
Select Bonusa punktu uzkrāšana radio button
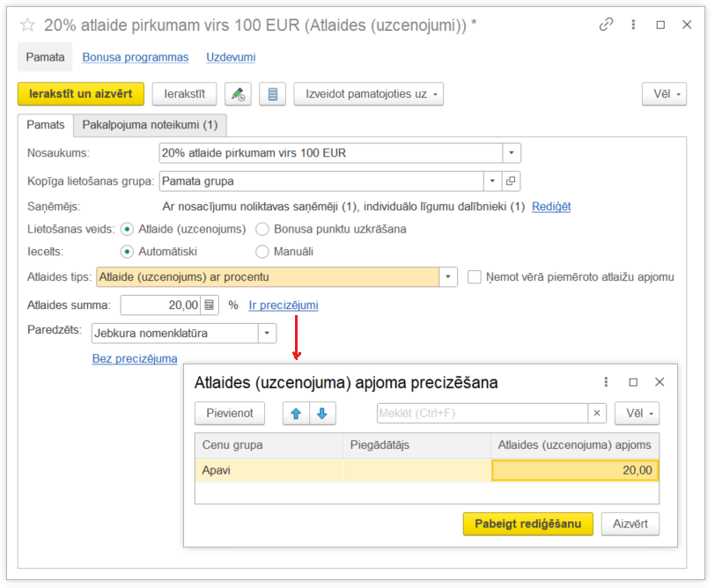coord(262,229)
